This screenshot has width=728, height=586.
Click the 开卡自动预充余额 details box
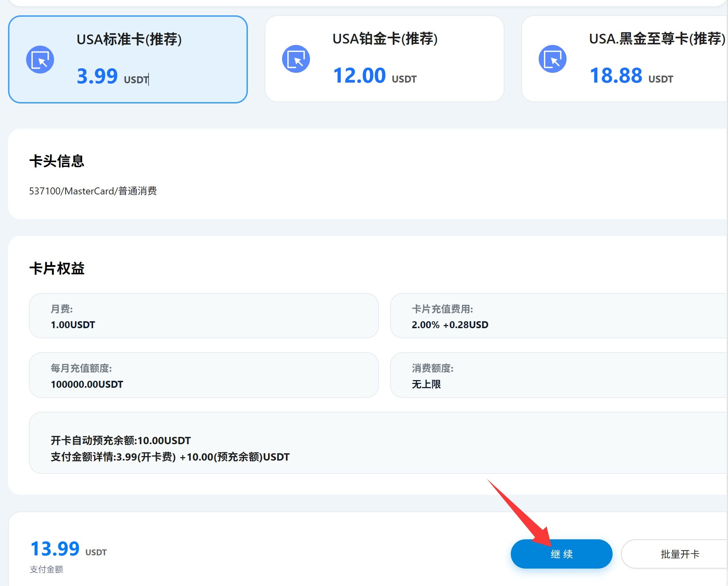[x=377, y=443]
